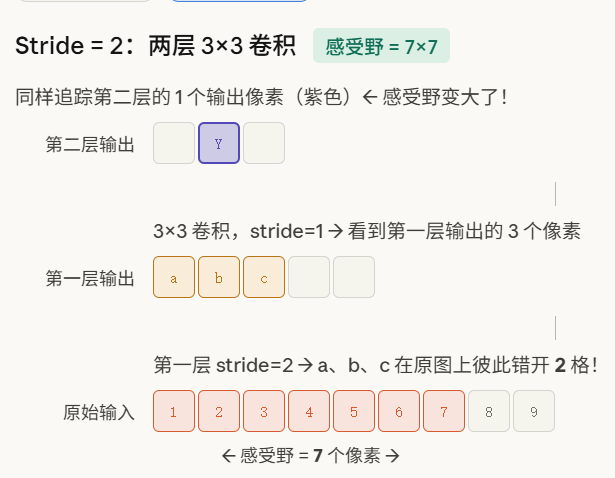
Task: Select first-layer output cell a
Action: tap(174, 277)
